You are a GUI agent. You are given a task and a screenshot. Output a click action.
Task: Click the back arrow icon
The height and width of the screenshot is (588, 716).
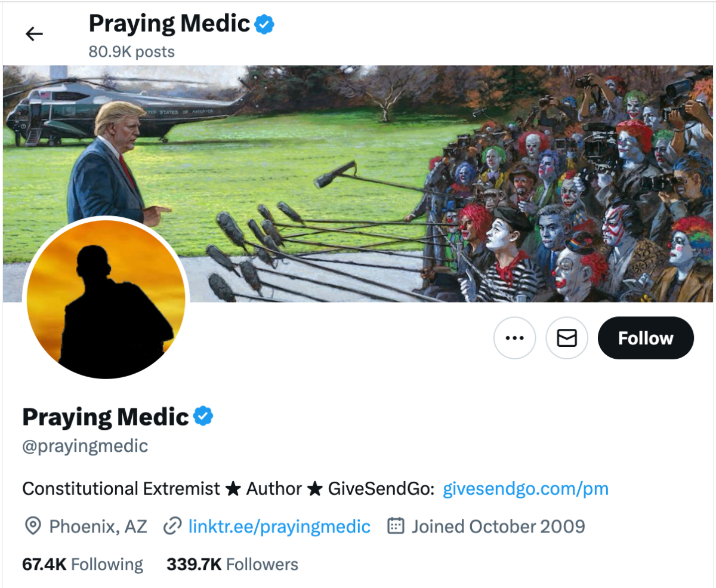[35, 34]
